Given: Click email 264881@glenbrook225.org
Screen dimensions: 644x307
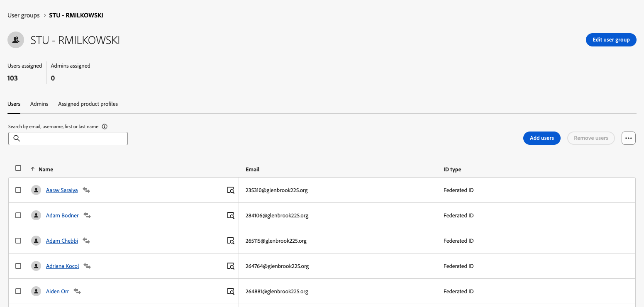Looking at the screenshot, I should tap(277, 292).
